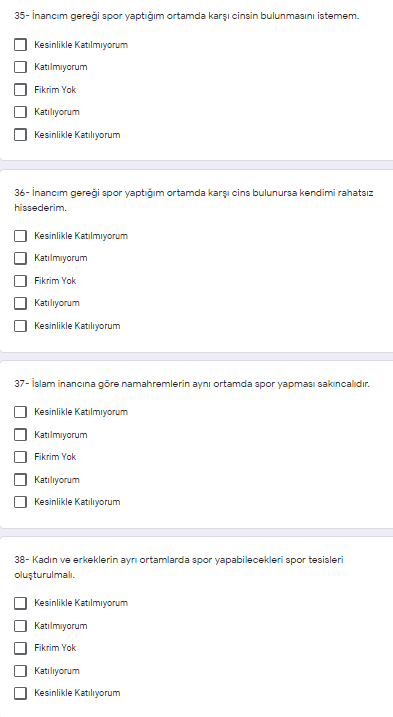Tick 'Kesinlikle Katılıyorum' under question 36
393x717 pixels.
coord(20,326)
